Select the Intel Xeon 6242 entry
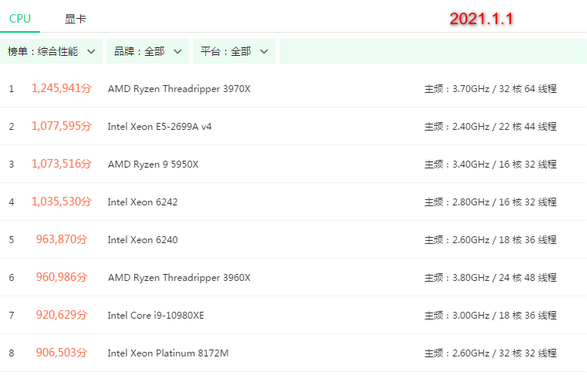 click(143, 202)
